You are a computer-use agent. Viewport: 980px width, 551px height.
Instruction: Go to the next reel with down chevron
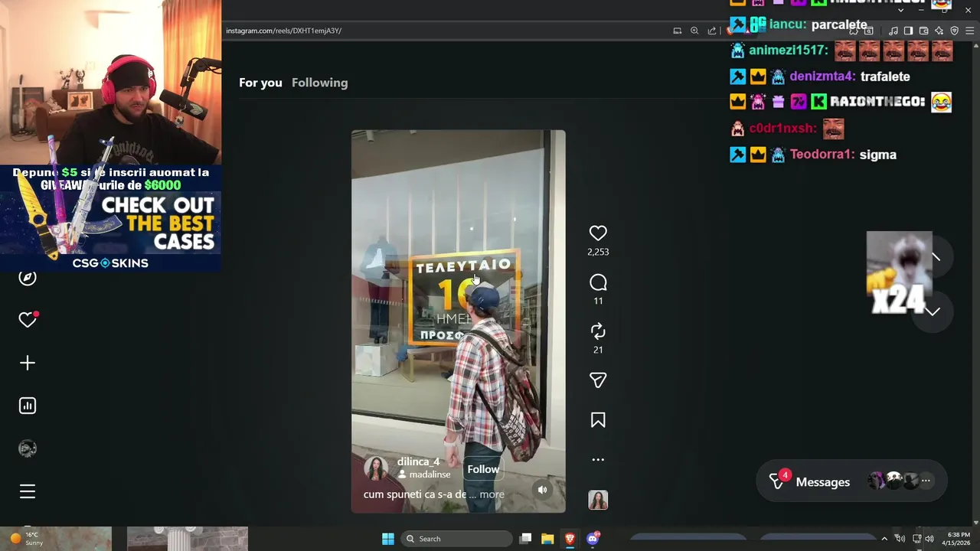pos(933,311)
